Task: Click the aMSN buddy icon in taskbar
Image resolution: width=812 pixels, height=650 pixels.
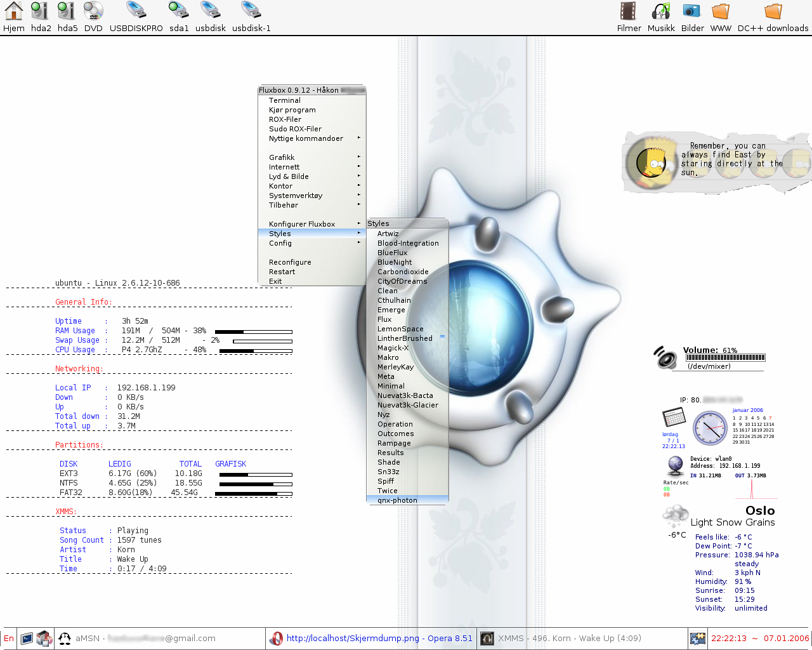Action: (65, 639)
